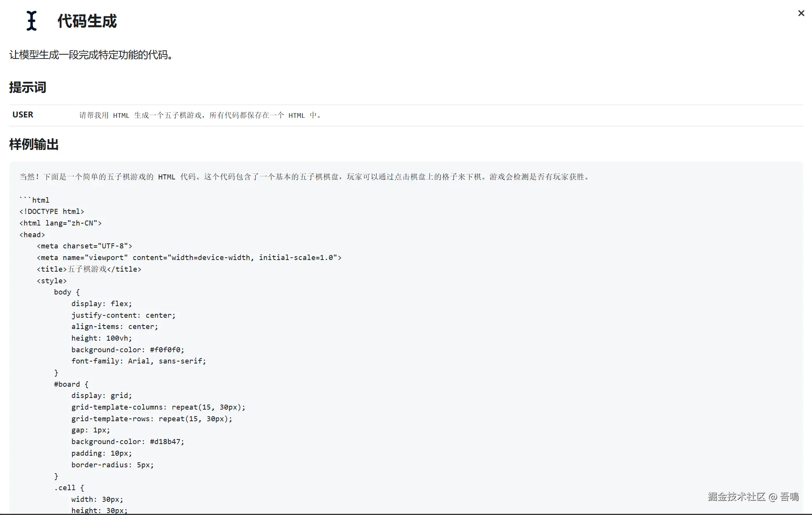Click the USER role label

point(23,115)
